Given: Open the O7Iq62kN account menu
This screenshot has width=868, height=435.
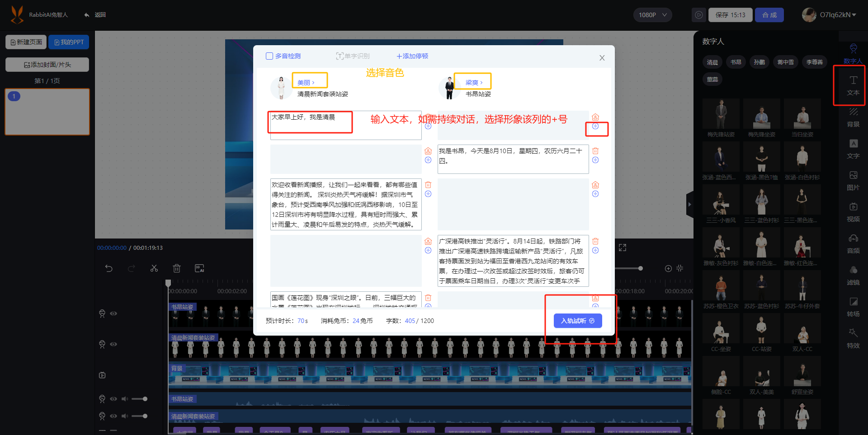Looking at the screenshot, I should point(830,15).
